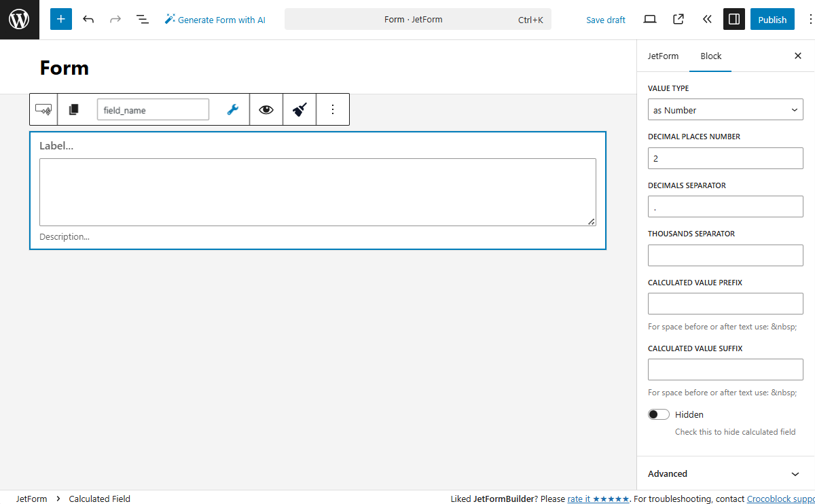Expand the Advanced panel
Image resolution: width=815 pixels, height=504 pixels.
point(725,473)
